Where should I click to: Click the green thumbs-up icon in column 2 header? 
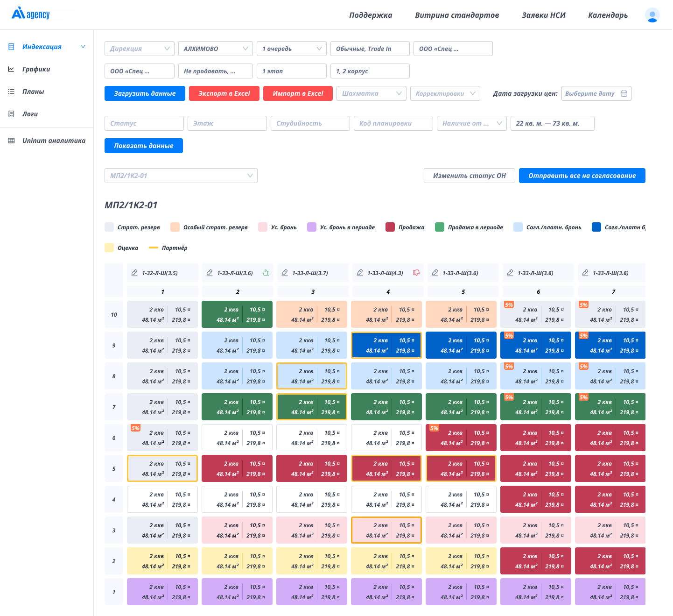[266, 273]
